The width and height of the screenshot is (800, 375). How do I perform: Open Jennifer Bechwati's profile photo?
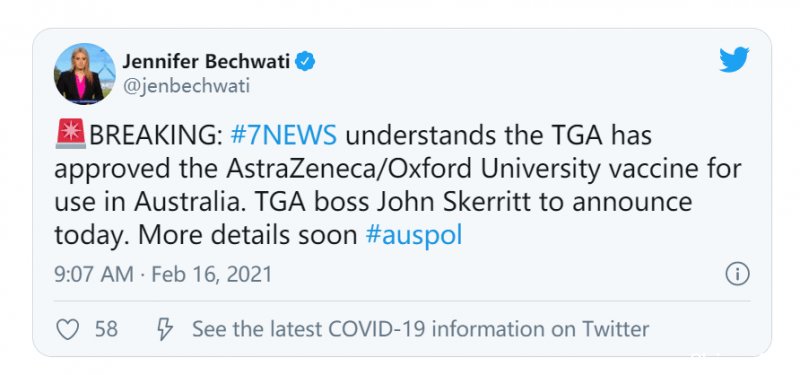(85, 74)
